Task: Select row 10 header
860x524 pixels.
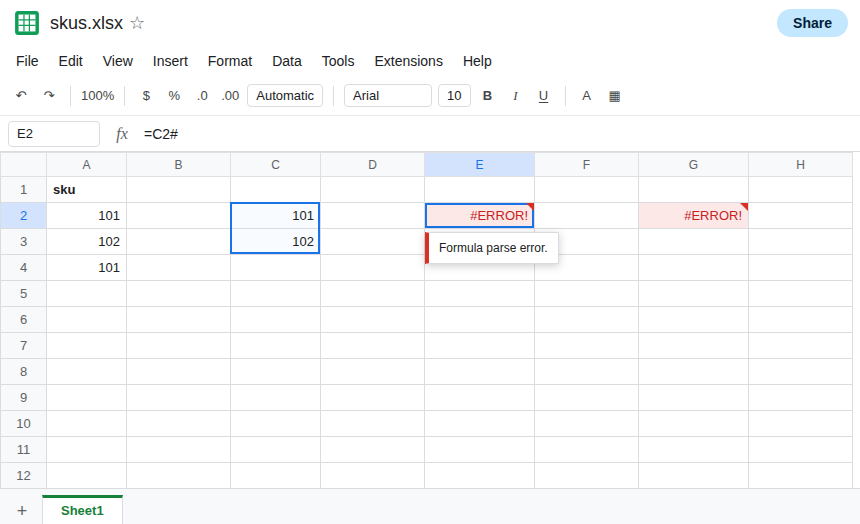Action: point(24,424)
